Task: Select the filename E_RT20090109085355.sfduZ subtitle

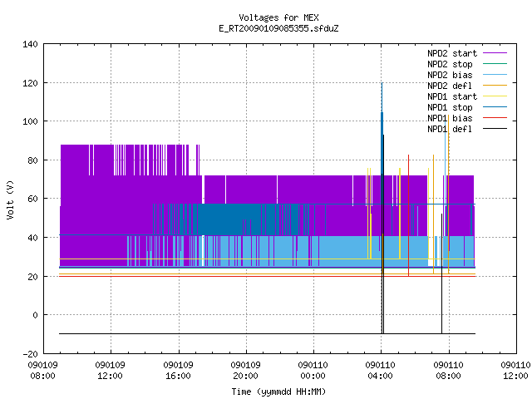Action: click(x=278, y=28)
